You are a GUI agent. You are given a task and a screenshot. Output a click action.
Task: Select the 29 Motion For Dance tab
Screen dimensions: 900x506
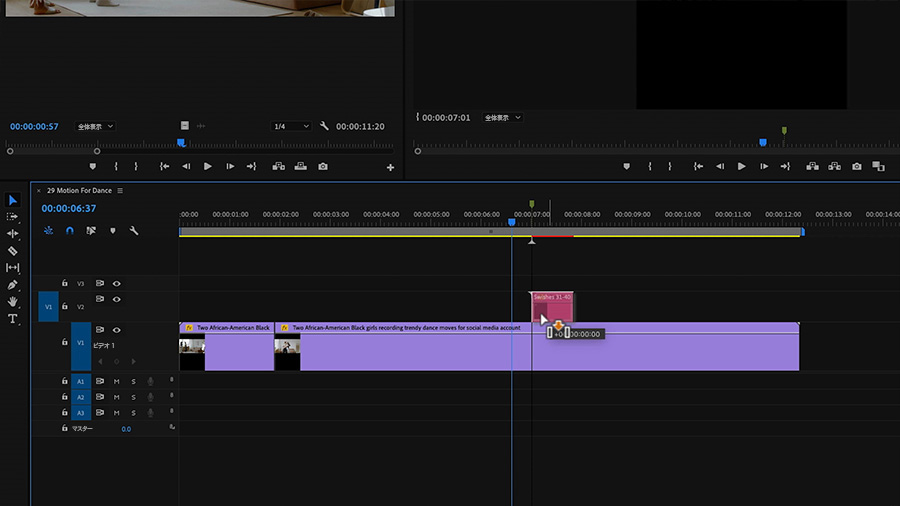point(79,190)
